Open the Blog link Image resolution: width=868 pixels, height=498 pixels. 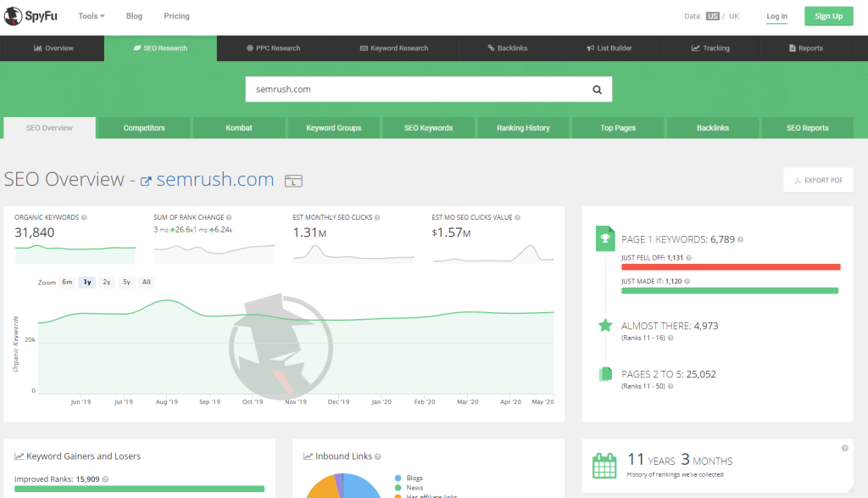point(134,16)
